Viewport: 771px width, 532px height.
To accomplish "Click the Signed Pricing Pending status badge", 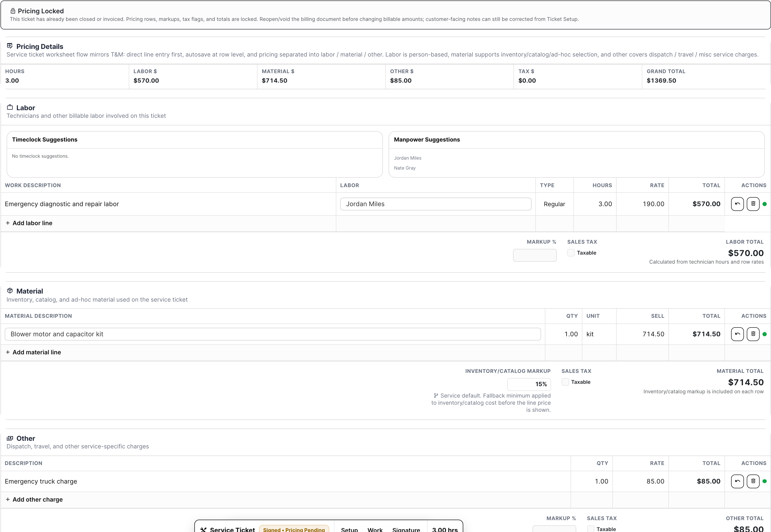I will pos(294,529).
